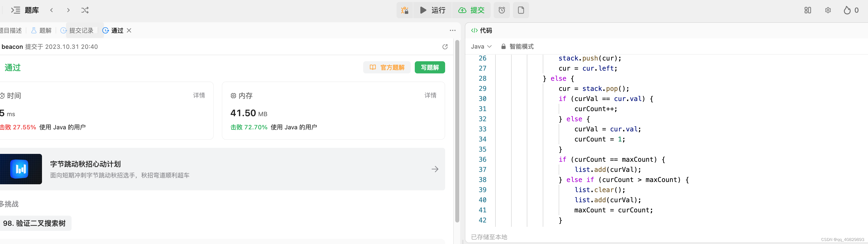Go to the previous problem arrow
The height and width of the screenshot is (244, 868).
[52, 10]
